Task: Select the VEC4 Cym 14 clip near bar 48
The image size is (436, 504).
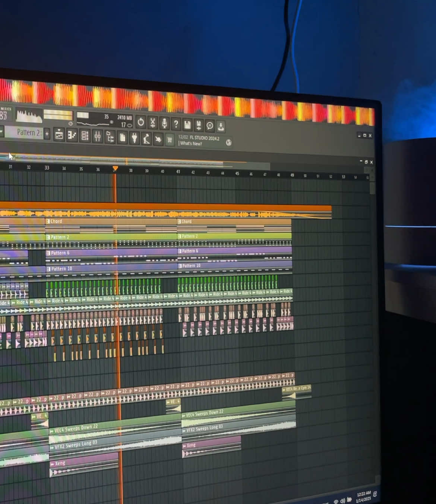Action: click(296, 392)
